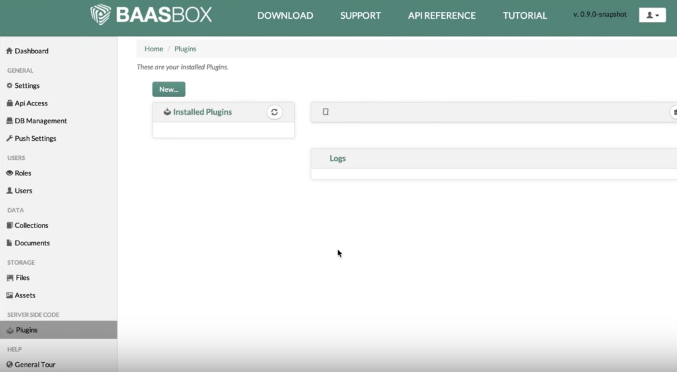
Task: Refresh the Installed Plugins list
Action: 274,112
